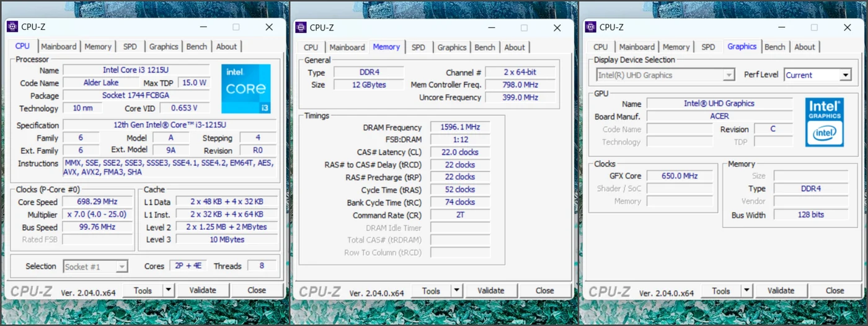Open the Bench tab in the Memory window
868x326 pixels.
point(485,47)
